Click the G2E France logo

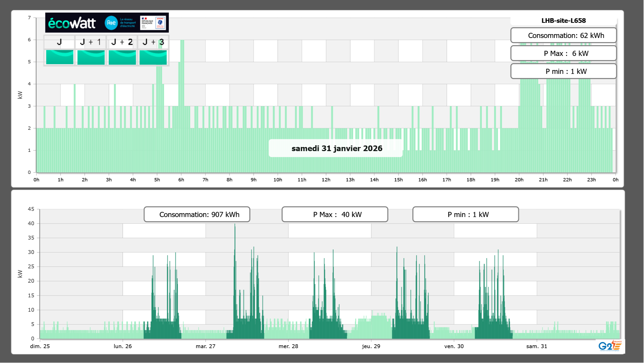[610, 346]
